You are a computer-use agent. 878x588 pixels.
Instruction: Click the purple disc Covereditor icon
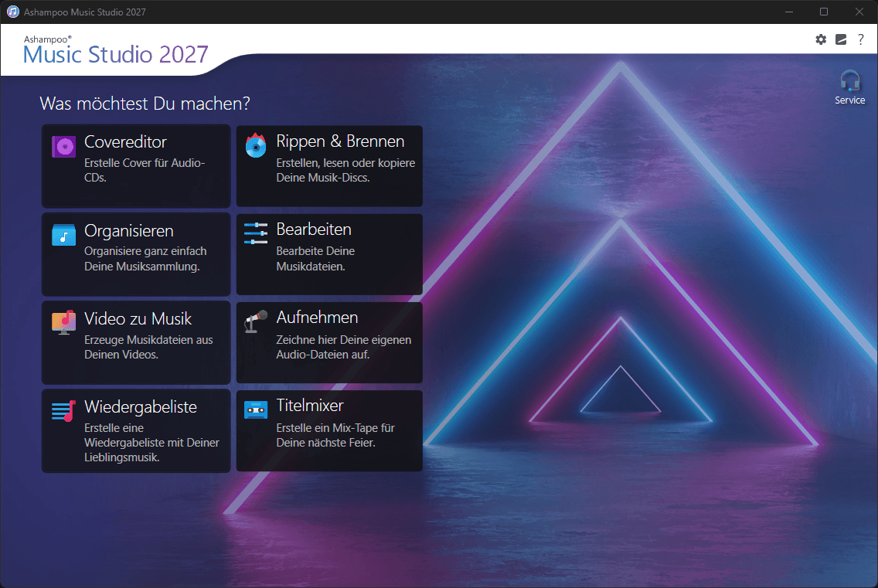tap(64, 147)
